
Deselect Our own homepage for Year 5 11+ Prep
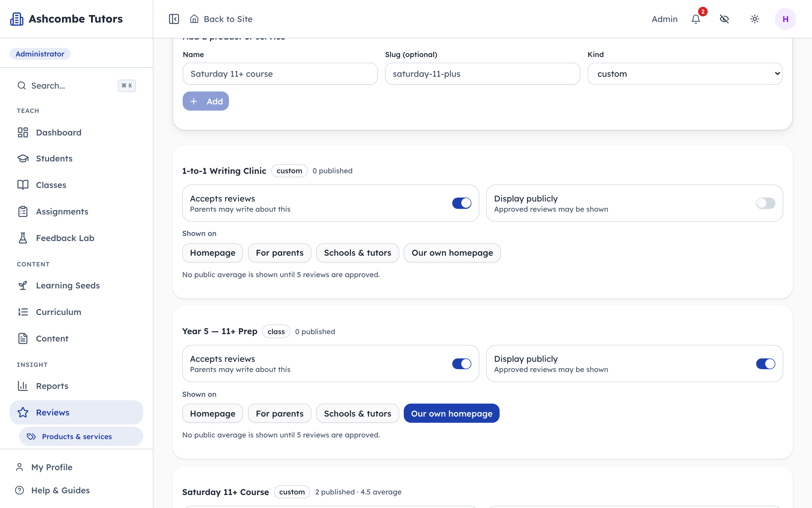pos(452,413)
